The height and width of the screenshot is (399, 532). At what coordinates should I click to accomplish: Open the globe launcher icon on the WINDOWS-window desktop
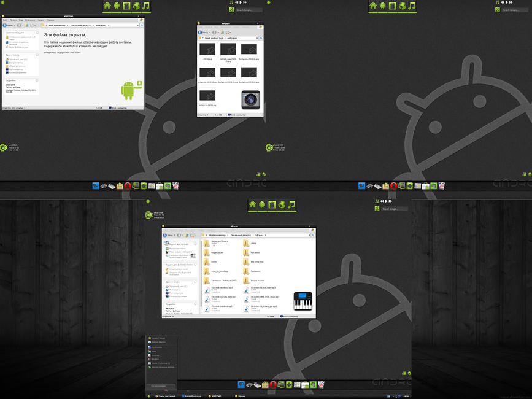point(136,6)
